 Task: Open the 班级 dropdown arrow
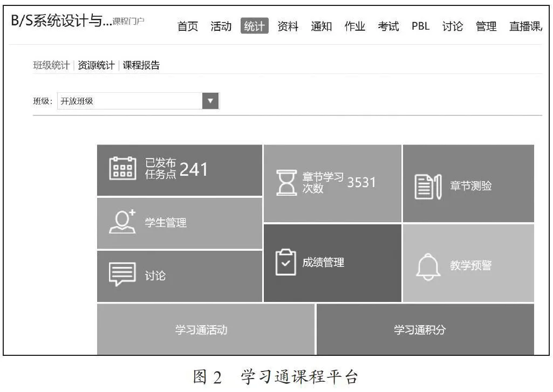coord(210,101)
